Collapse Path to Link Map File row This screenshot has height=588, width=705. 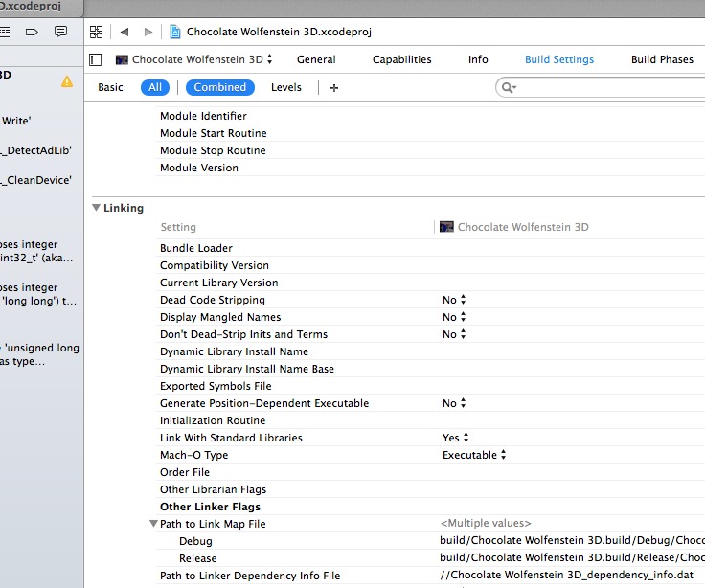click(x=154, y=524)
